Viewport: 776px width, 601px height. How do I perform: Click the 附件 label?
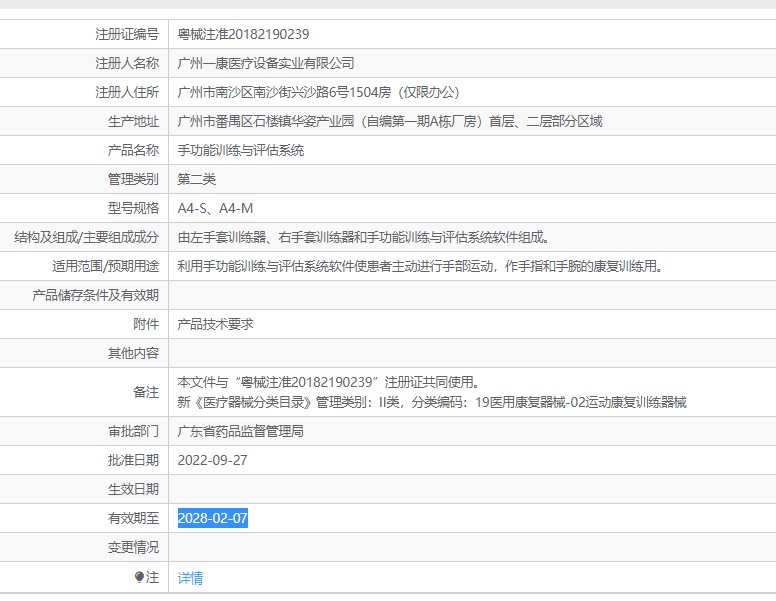pyautogui.click(x=146, y=324)
